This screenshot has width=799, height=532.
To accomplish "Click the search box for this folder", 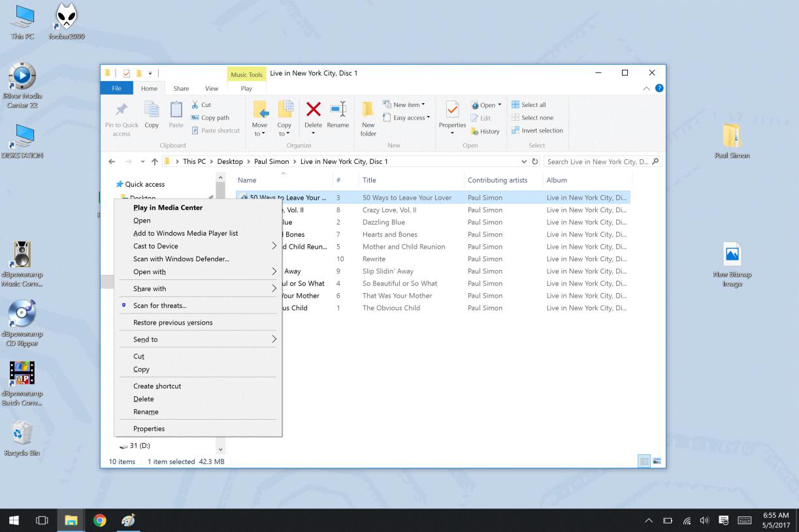I will (x=598, y=162).
